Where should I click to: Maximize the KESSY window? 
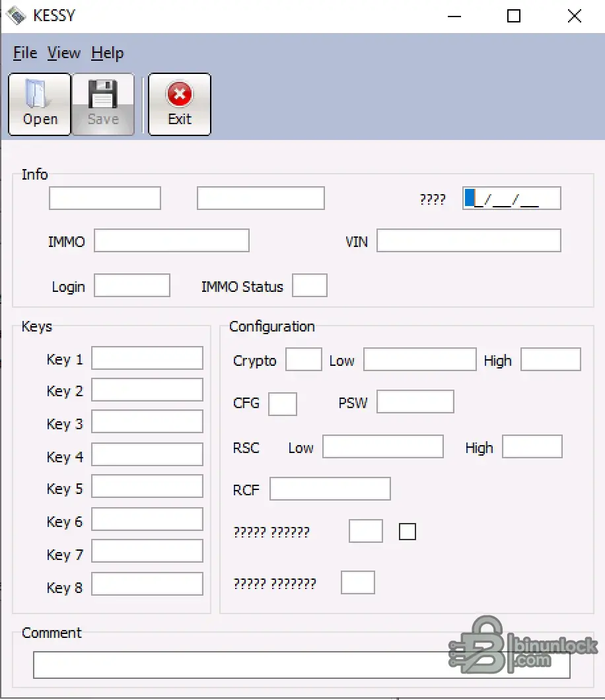click(514, 16)
